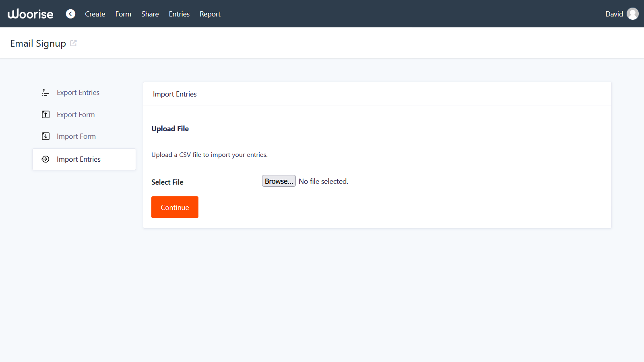Open the Create menu
644x362 pixels.
[95, 14]
